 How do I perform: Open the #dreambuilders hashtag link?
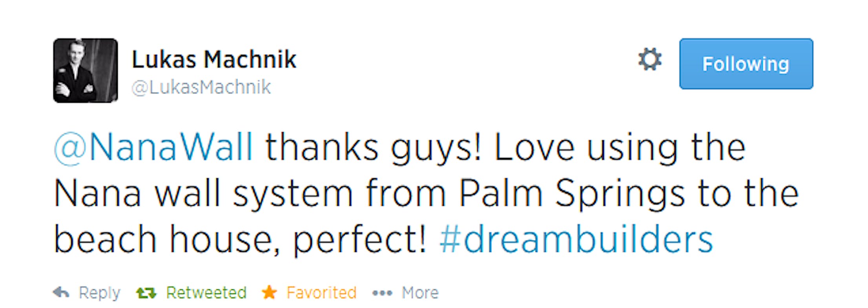pyautogui.click(x=576, y=239)
